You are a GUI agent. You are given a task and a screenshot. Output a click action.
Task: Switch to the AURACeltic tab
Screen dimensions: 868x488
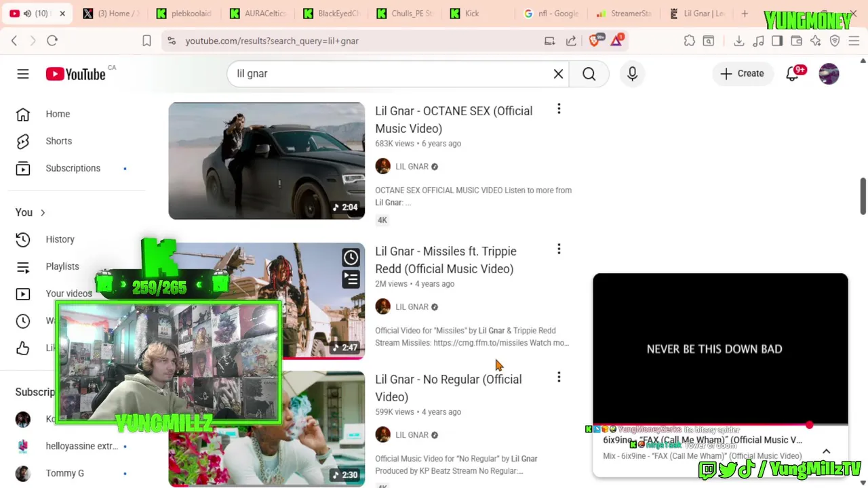(258, 14)
